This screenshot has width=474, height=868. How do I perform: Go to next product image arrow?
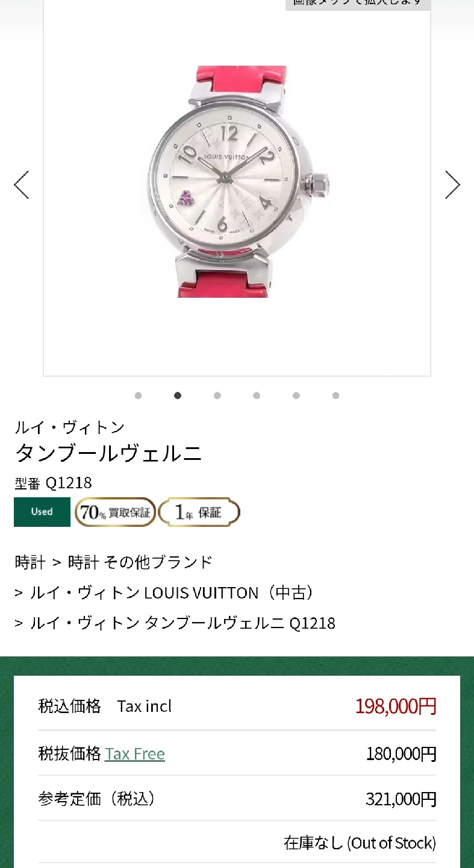[452, 184]
